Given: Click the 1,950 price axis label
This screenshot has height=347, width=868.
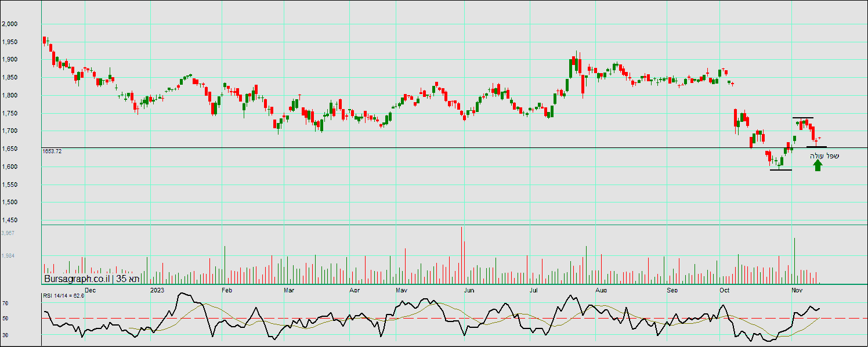Looking at the screenshot, I should (10, 42).
